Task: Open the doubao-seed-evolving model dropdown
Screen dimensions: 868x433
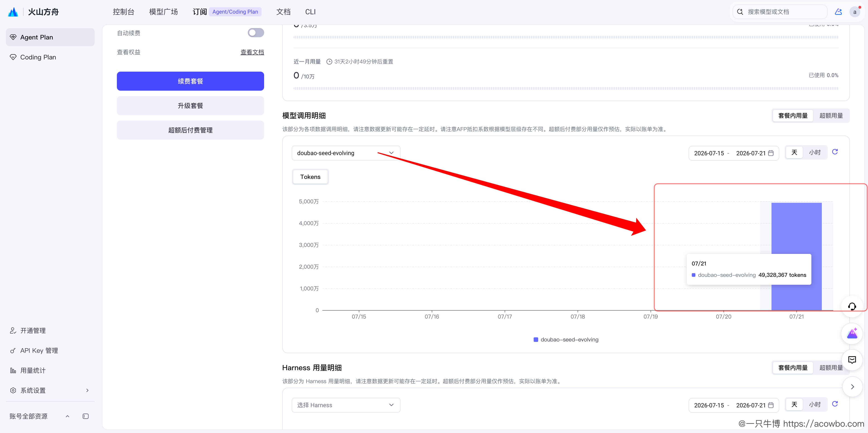Action: click(346, 153)
